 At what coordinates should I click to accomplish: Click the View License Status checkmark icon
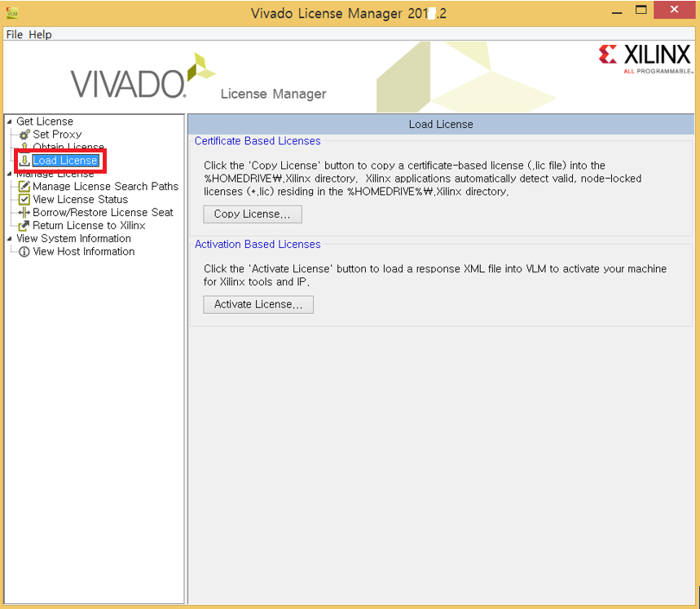(24, 199)
